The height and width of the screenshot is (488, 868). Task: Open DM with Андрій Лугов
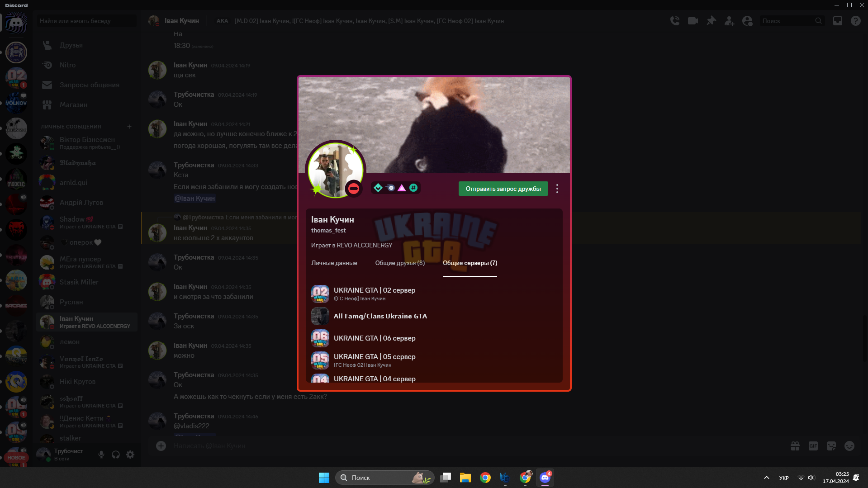87,203
